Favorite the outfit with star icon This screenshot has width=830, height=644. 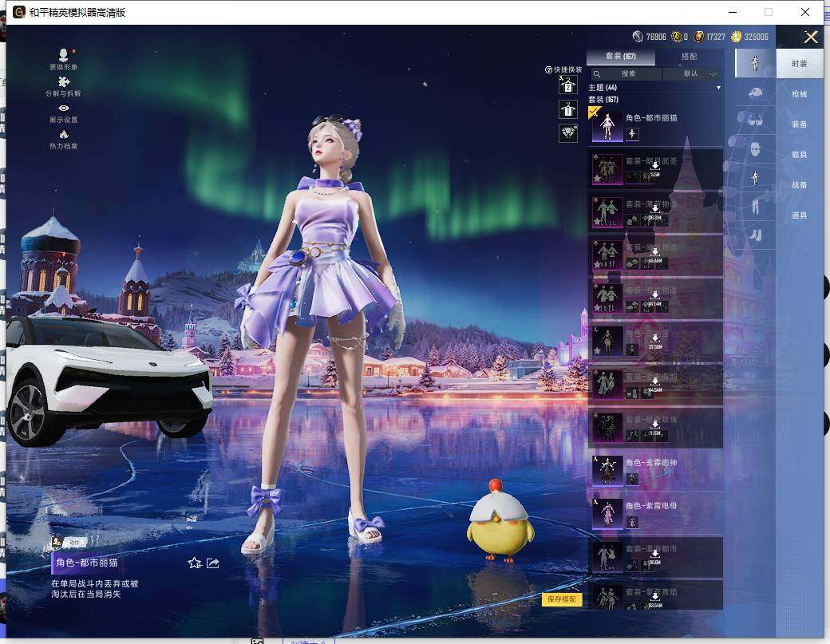[195, 563]
